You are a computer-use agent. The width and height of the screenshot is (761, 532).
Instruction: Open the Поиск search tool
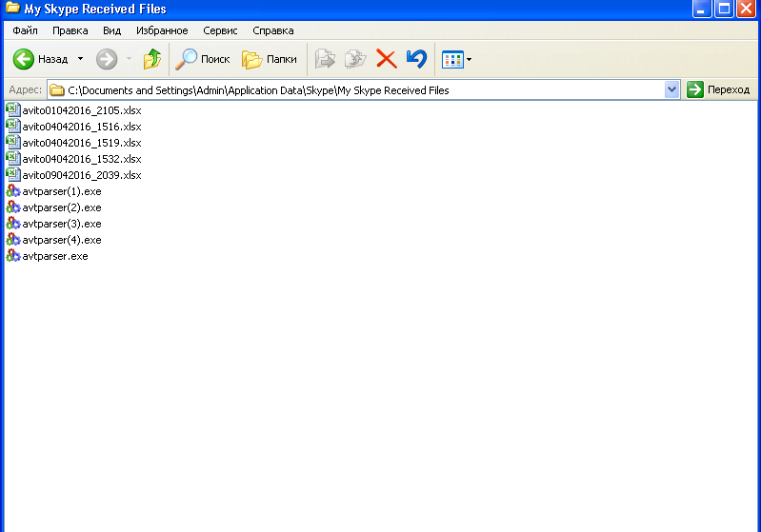[202, 59]
